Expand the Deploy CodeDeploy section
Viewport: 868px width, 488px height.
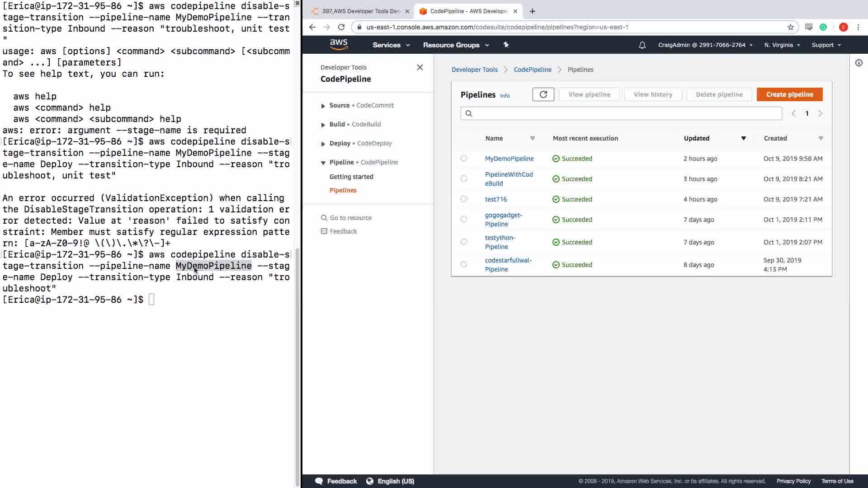pos(323,144)
